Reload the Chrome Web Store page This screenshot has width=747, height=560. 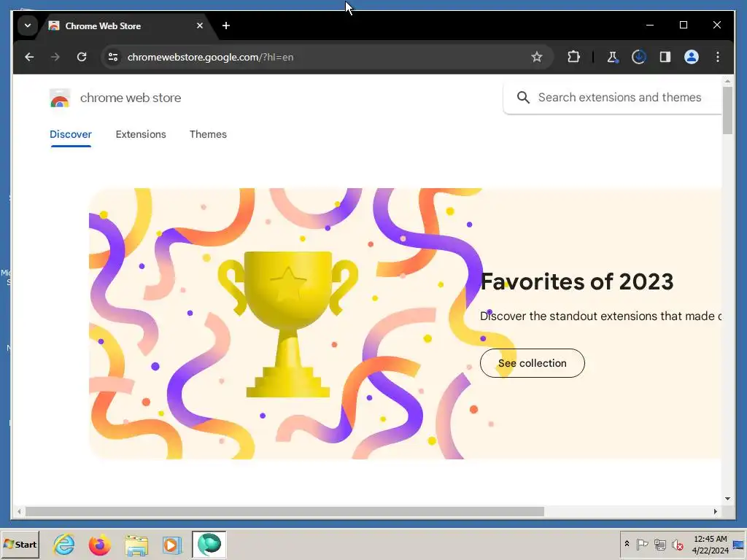(82, 57)
